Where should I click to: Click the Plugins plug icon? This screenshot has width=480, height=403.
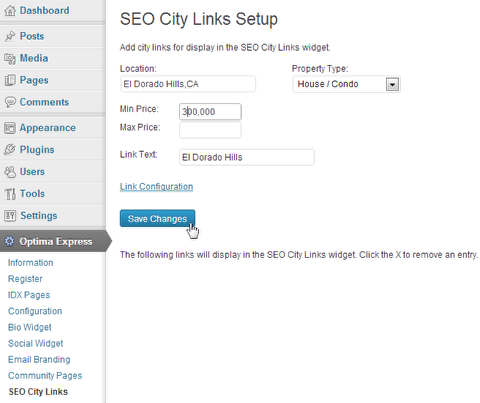pos(10,150)
